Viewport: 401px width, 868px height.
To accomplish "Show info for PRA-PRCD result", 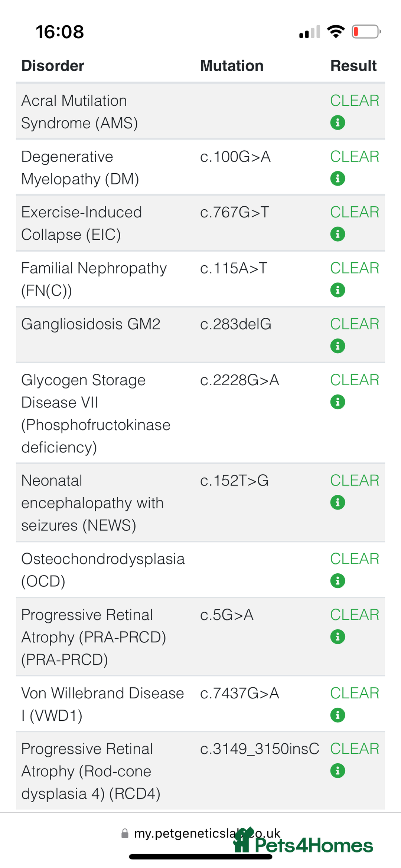I will click(338, 637).
